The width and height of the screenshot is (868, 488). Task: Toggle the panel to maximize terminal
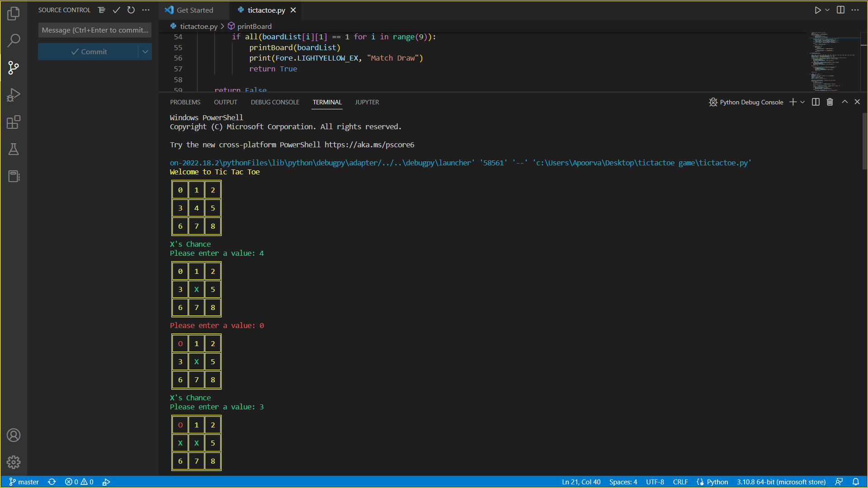[844, 102]
